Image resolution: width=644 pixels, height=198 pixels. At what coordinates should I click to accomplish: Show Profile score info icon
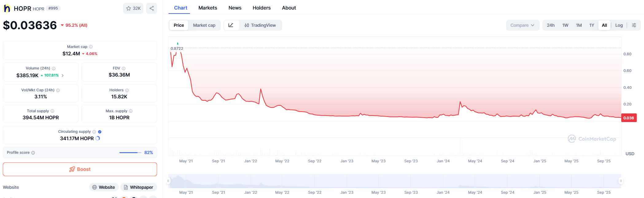(33, 152)
